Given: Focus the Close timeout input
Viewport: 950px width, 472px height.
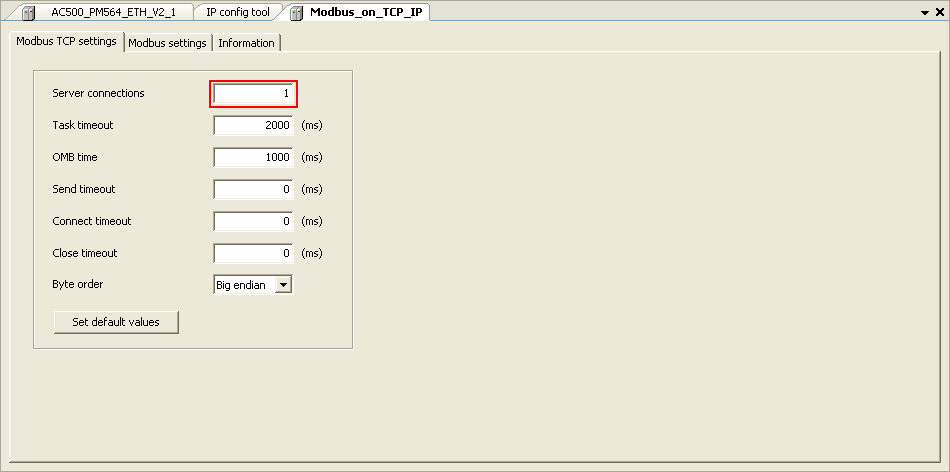Looking at the screenshot, I should click(253, 253).
